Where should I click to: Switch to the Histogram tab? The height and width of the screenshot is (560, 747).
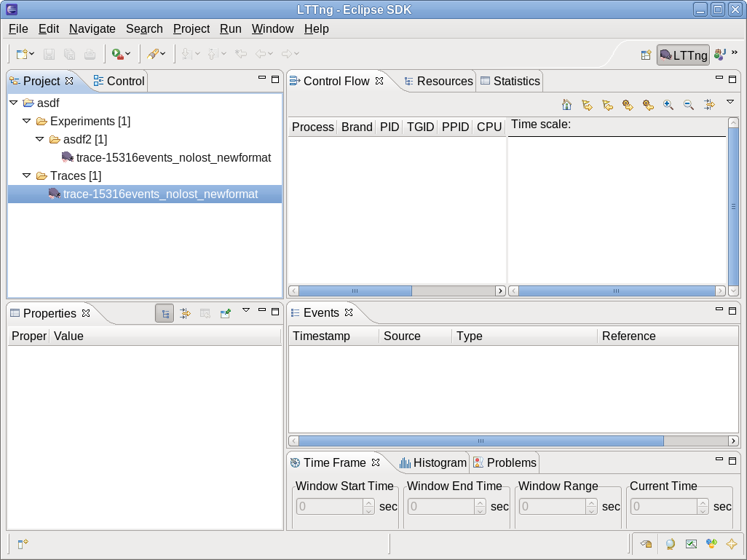[433, 462]
